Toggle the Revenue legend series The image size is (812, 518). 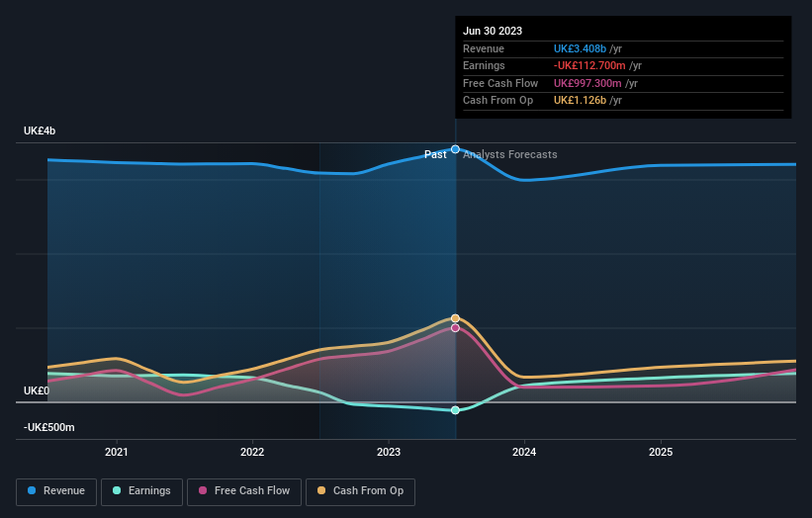click(56, 491)
